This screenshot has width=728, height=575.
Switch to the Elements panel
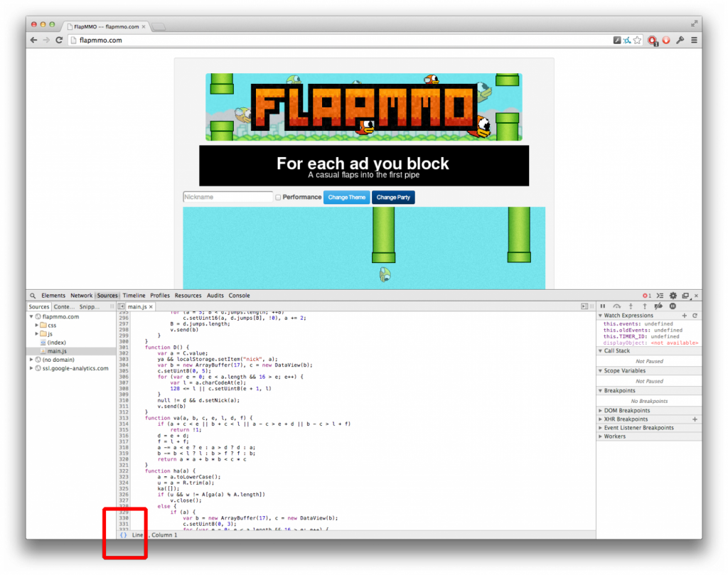(x=53, y=296)
